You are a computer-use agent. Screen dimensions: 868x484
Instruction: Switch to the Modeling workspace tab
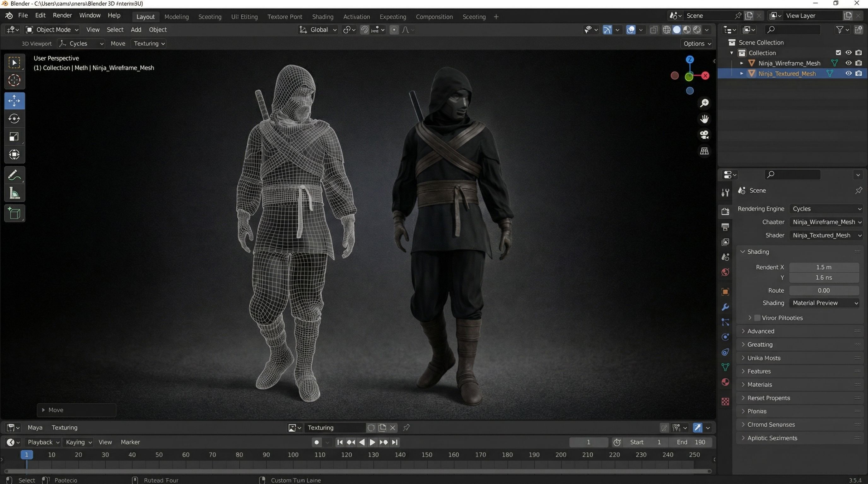point(177,17)
